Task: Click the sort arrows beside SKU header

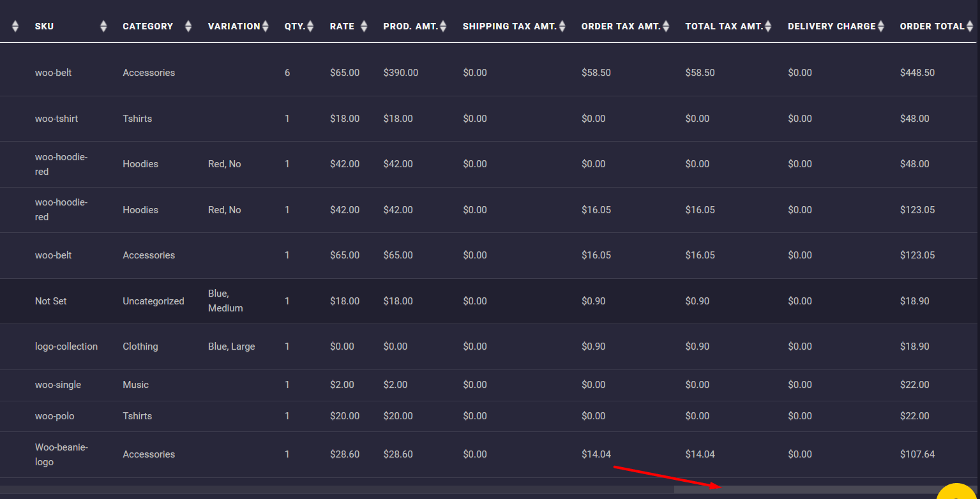Action: (103, 26)
